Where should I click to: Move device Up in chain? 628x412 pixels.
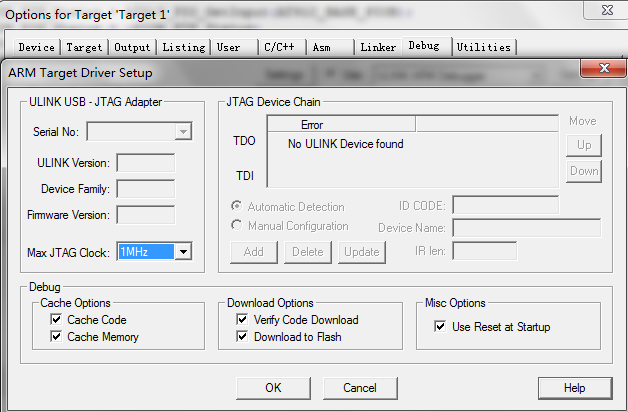(584, 145)
